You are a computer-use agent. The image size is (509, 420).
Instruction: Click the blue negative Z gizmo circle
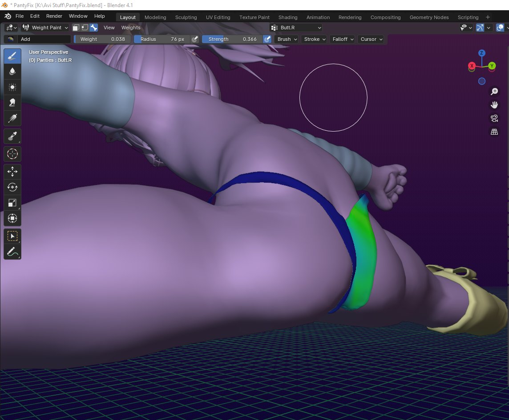pyautogui.click(x=482, y=81)
